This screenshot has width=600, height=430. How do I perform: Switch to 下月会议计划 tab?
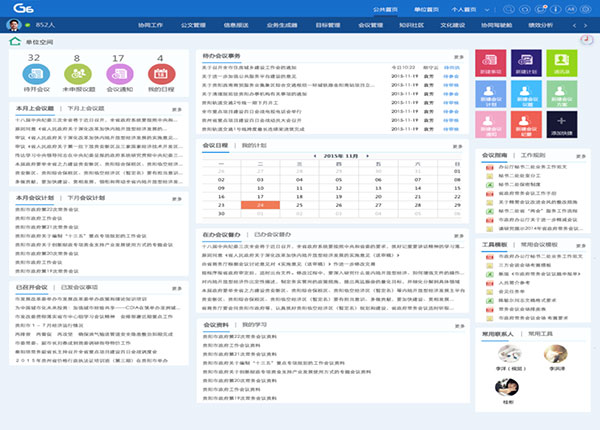click(x=86, y=198)
